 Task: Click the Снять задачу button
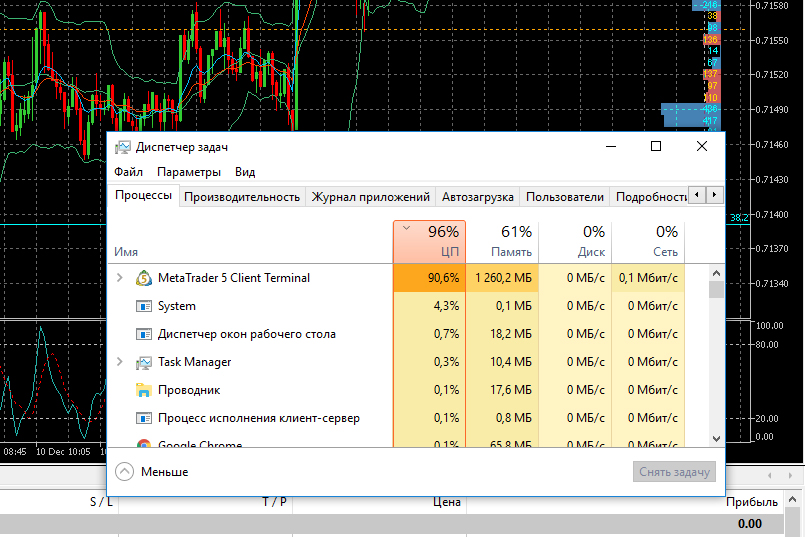(674, 472)
